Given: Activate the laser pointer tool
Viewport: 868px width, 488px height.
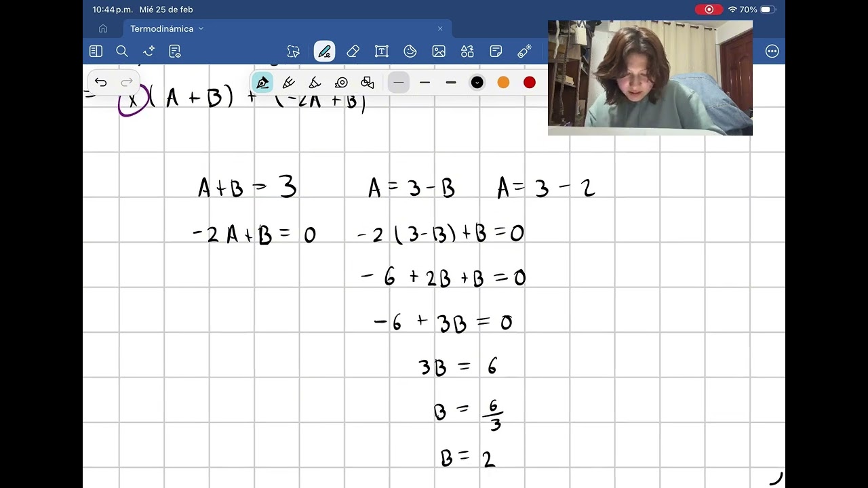Looking at the screenshot, I should pos(524,52).
